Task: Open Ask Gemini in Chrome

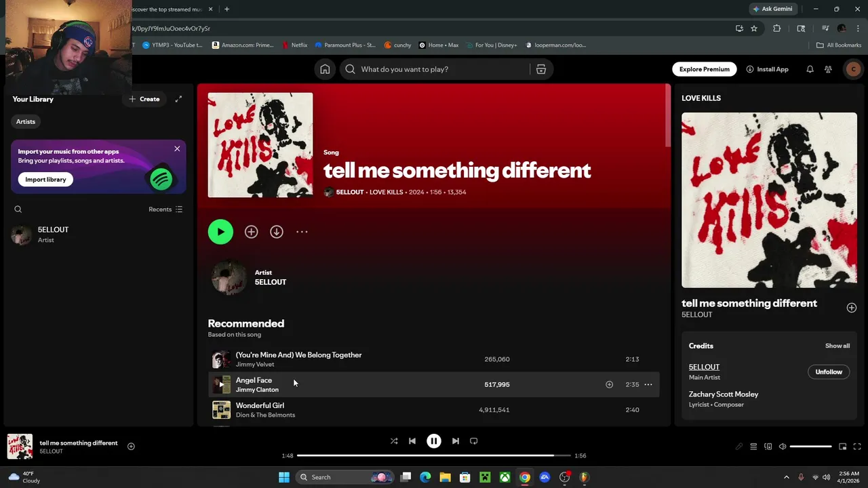Action: 772,9
